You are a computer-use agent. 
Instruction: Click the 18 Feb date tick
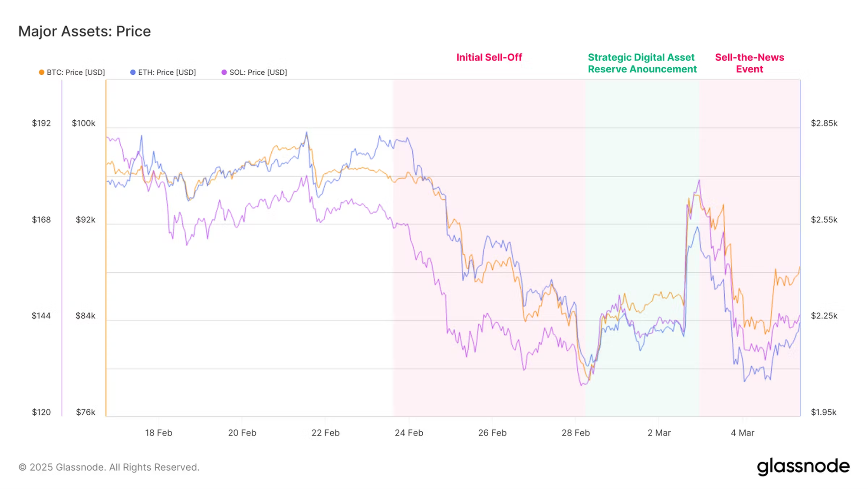click(158, 433)
